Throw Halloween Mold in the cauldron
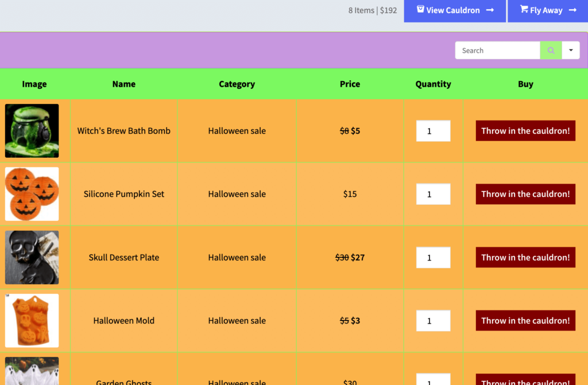 (525, 321)
